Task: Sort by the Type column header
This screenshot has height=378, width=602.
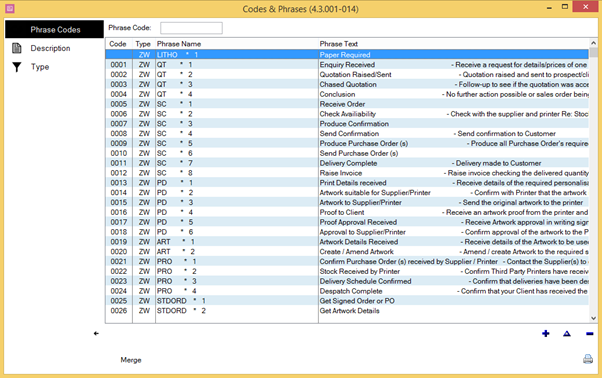Action: 143,44
